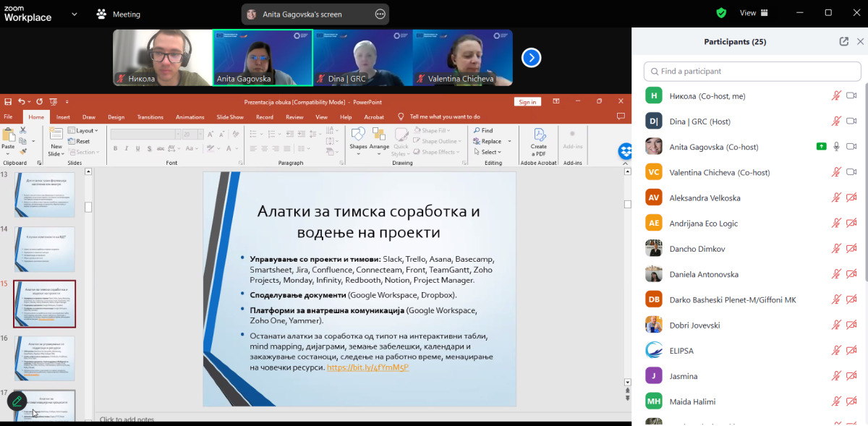Toggle Strikethrough formatting

[159, 149]
